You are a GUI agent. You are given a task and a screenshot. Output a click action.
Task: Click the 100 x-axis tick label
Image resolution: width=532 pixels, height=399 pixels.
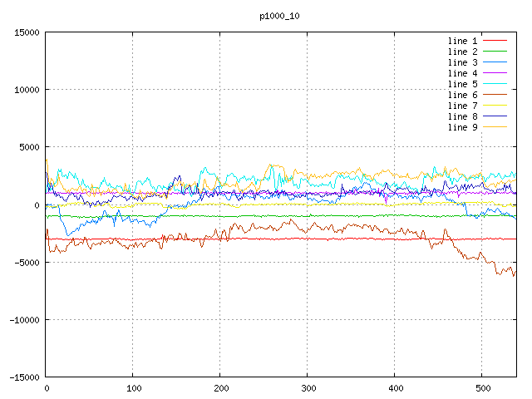tap(133, 388)
